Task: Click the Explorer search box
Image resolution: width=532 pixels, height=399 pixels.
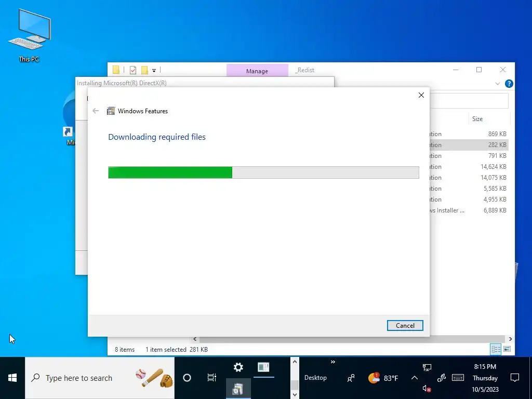Action: pyautogui.click(x=469, y=101)
